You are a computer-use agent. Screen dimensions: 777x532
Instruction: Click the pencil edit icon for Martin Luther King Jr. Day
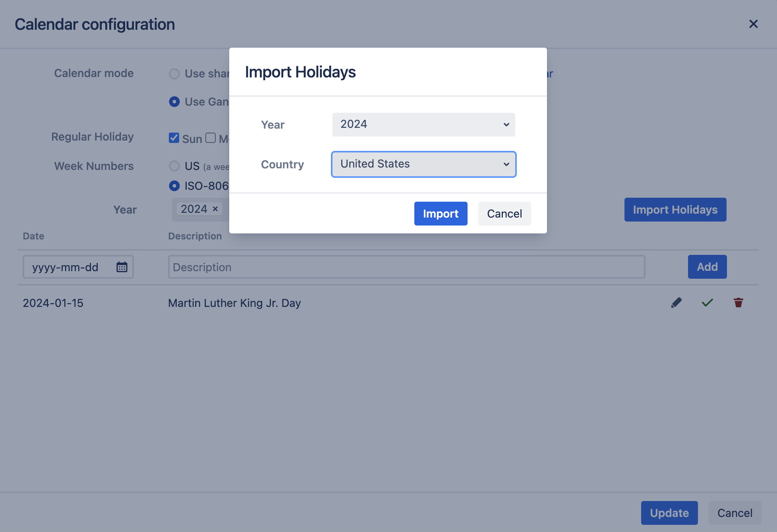coord(676,303)
